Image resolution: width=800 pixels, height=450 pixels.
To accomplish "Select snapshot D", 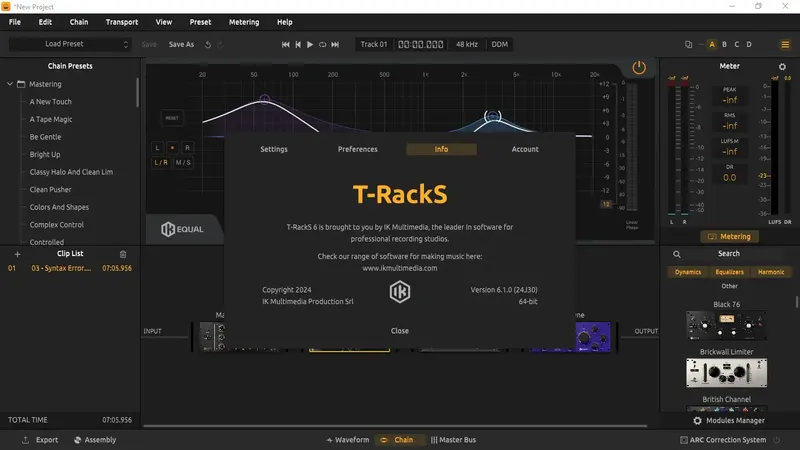I will point(749,44).
